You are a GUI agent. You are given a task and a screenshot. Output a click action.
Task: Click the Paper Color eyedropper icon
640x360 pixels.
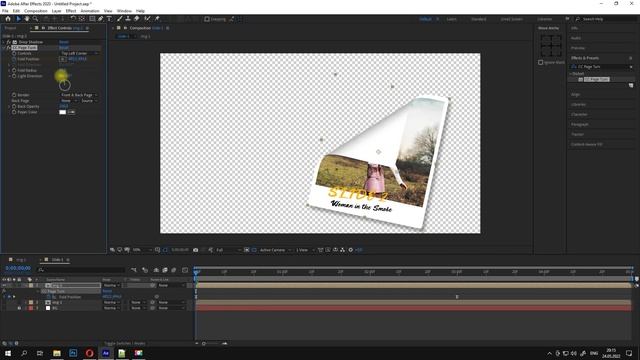[x=71, y=112]
